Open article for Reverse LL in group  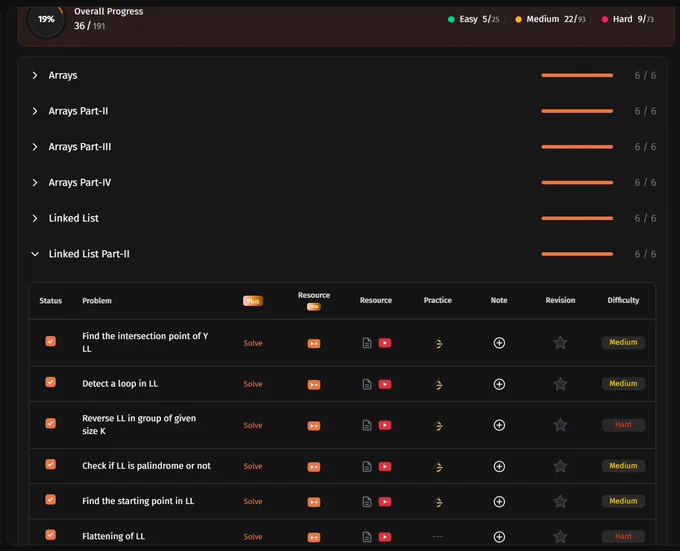click(x=367, y=425)
